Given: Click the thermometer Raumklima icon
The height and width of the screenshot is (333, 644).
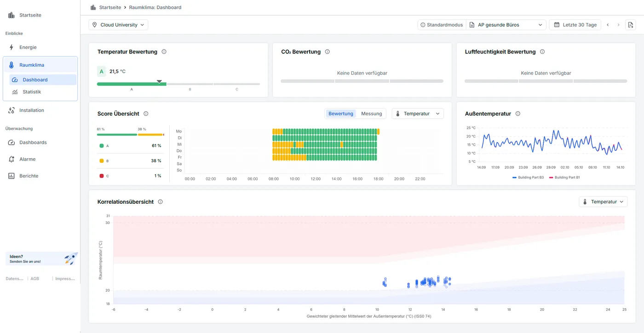Looking at the screenshot, I should pyautogui.click(x=11, y=65).
